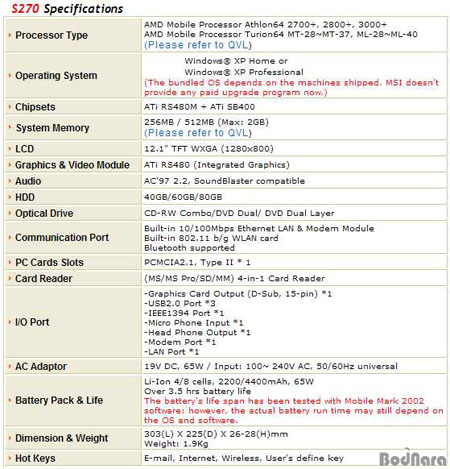This screenshot has width=450, height=469.
Task: Click 'Windows XP Professional' text
Action: pyautogui.click(x=244, y=72)
